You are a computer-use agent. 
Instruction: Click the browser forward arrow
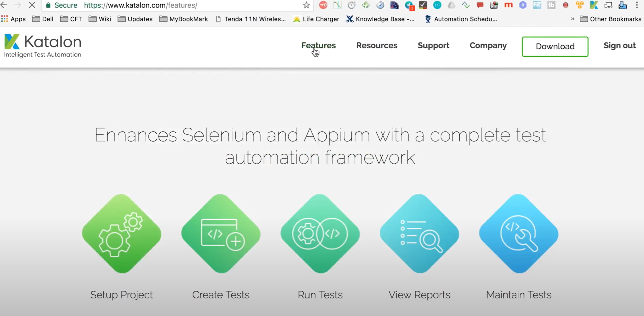[18, 5]
